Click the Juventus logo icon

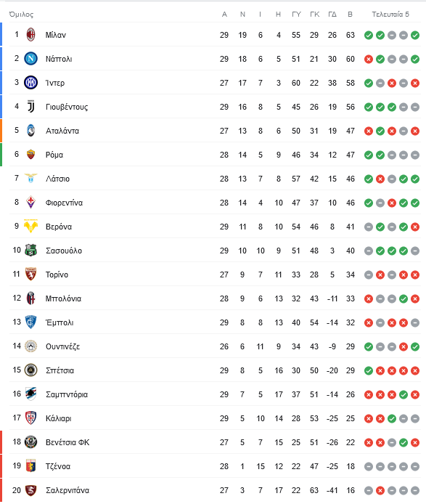(x=30, y=107)
